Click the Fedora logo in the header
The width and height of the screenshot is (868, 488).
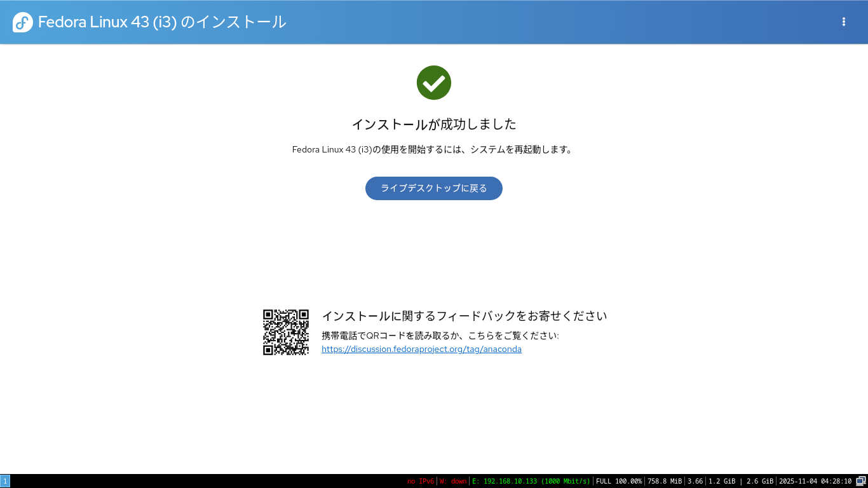[x=23, y=22]
